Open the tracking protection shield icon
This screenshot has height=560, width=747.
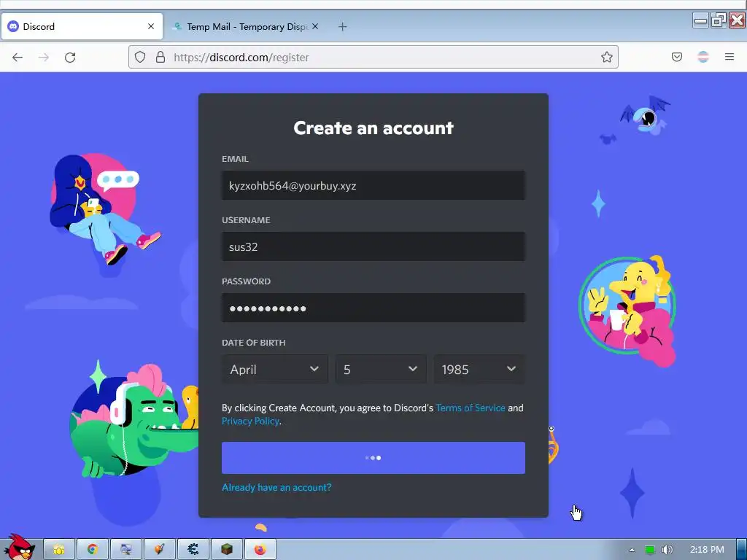click(139, 57)
